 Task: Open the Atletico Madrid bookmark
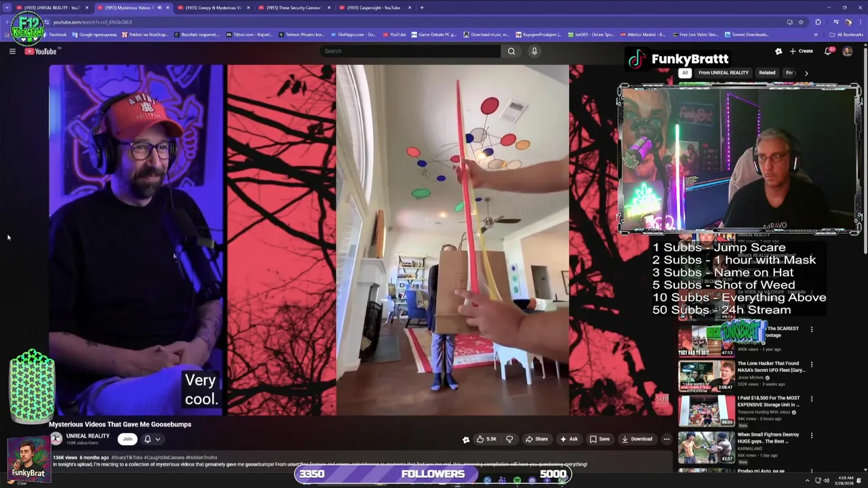644,35
